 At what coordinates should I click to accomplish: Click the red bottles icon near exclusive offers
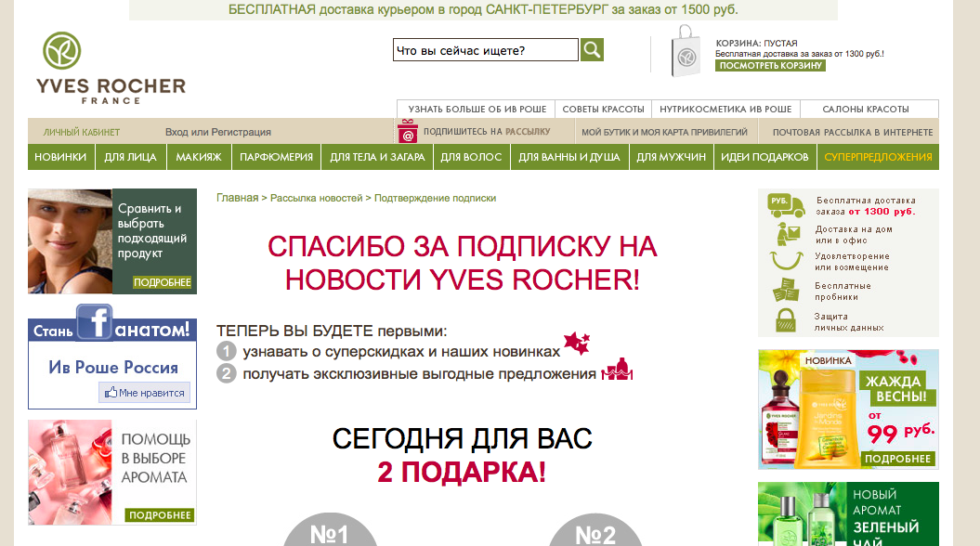(617, 370)
